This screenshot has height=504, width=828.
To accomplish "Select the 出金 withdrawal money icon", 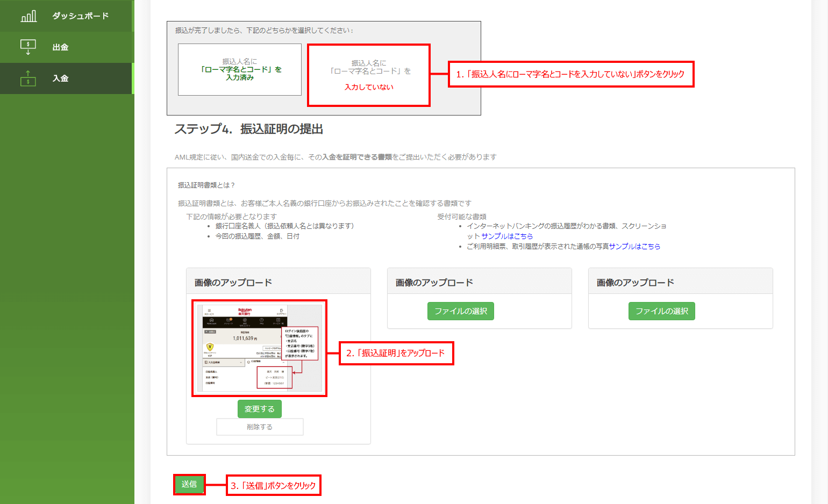I will tap(27, 47).
